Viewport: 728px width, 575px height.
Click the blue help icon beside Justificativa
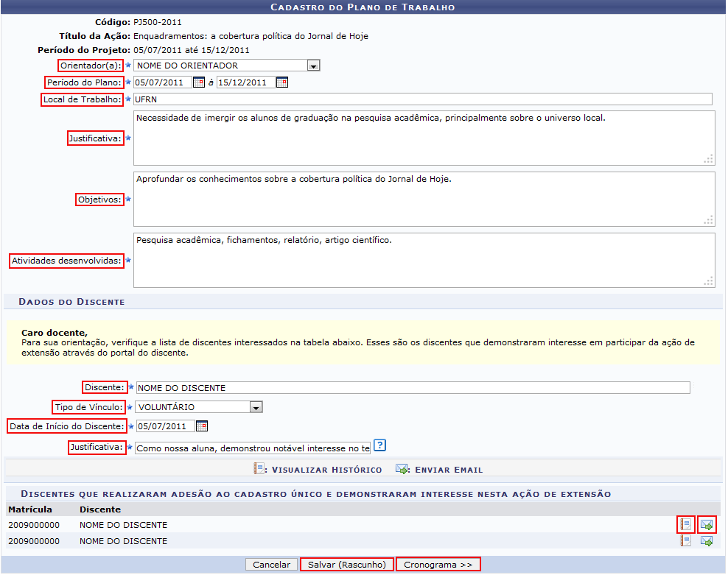tap(379, 445)
